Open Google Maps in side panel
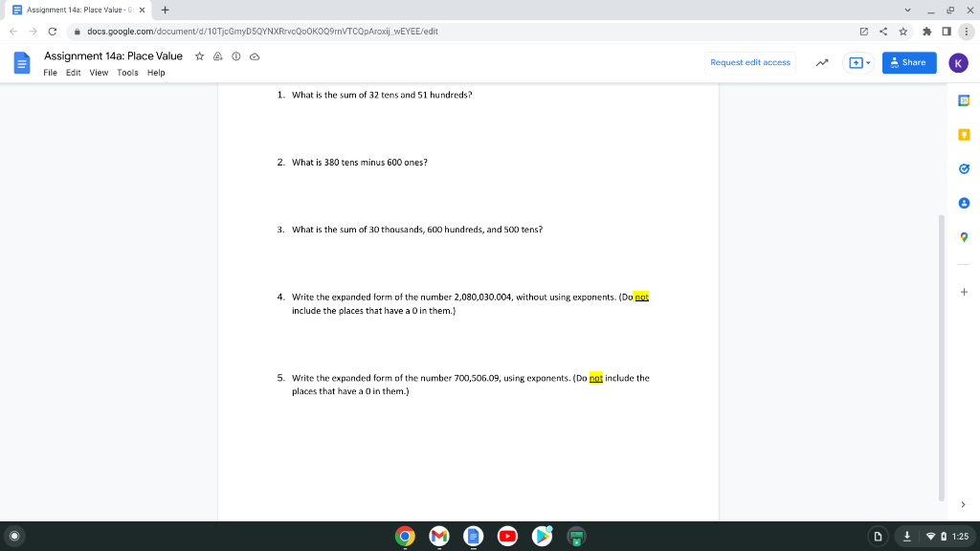The image size is (980, 551). tap(964, 237)
